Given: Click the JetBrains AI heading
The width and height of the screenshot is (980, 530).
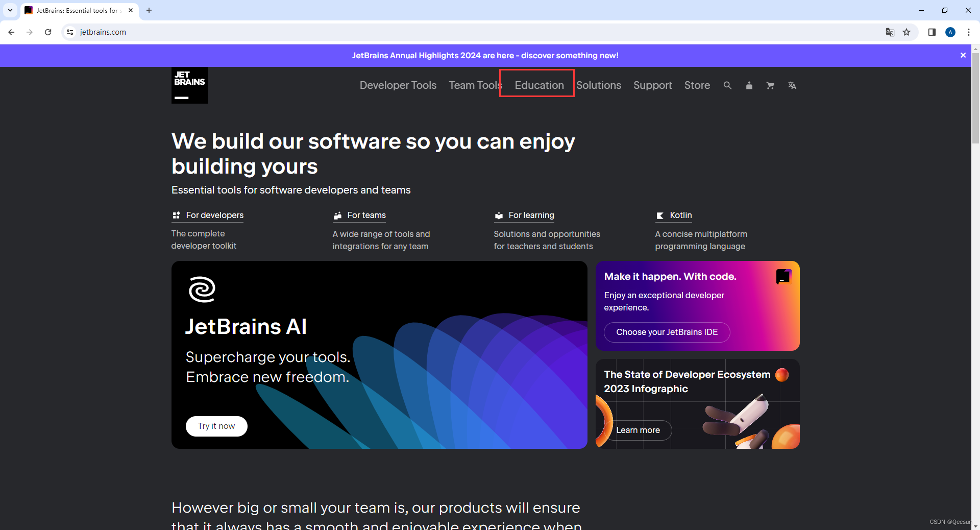Looking at the screenshot, I should point(246,327).
